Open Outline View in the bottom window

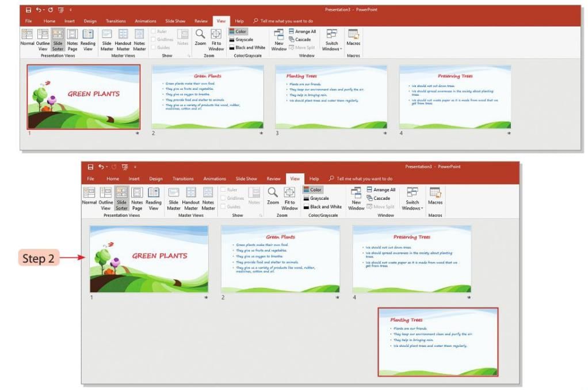(106, 198)
